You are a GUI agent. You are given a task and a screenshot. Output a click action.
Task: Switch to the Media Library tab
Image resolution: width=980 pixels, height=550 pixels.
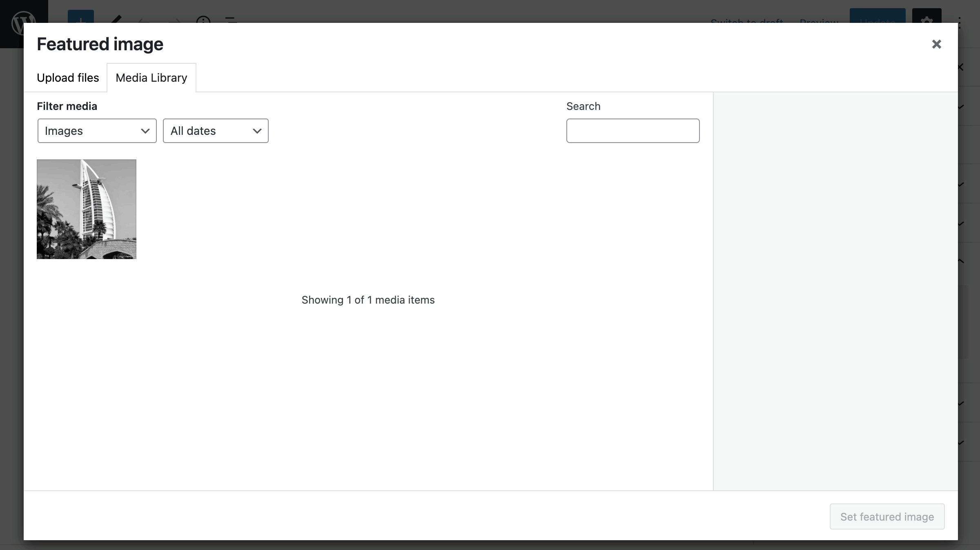click(x=151, y=78)
